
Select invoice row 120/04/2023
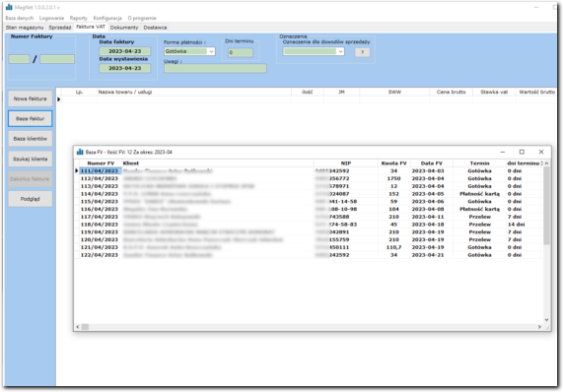309,239
